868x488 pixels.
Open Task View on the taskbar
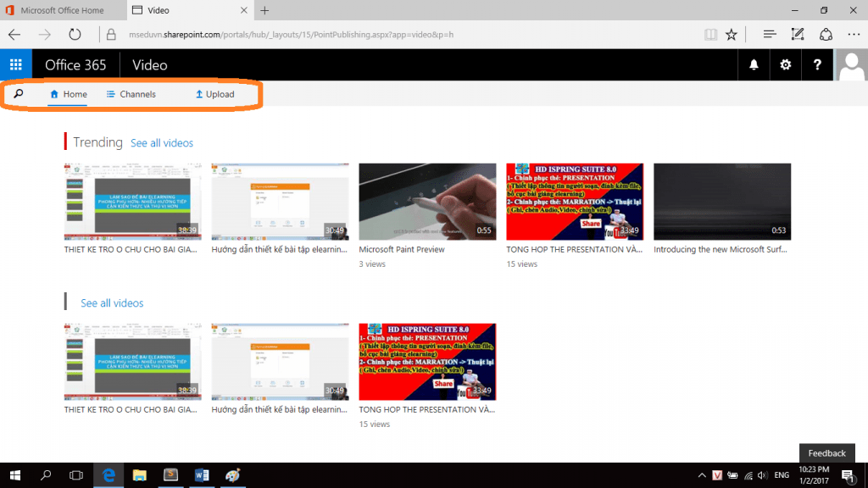click(x=76, y=475)
